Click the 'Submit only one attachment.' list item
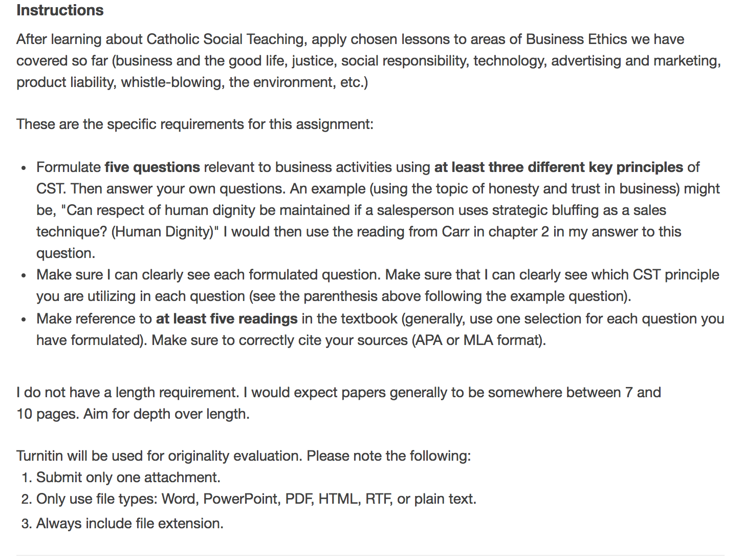Viewport: 743px width, 560px height. pos(128,478)
